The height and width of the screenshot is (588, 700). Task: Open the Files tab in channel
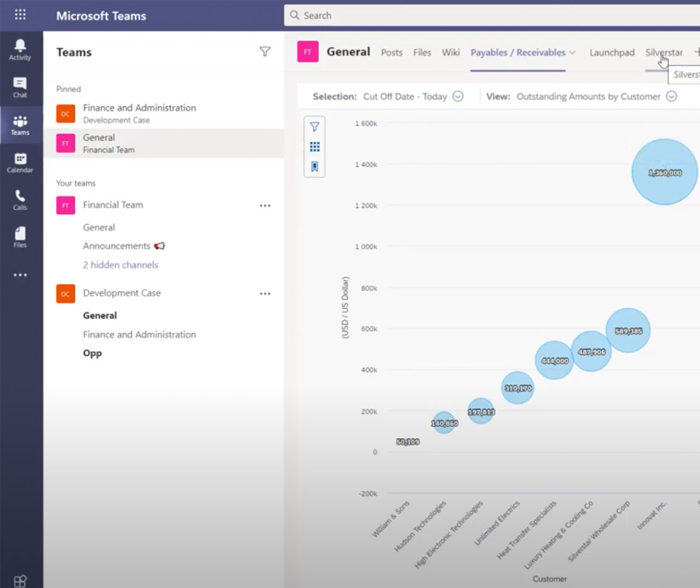422,52
